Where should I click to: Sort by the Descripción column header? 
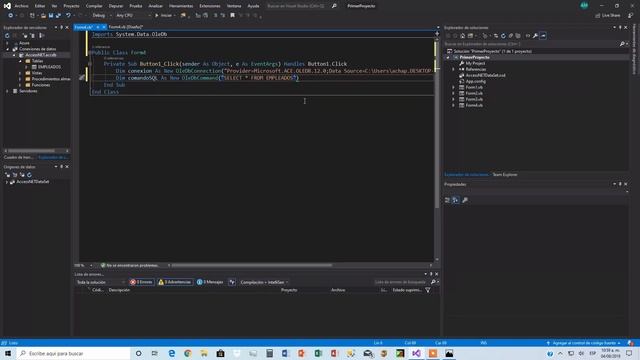pos(119,290)
